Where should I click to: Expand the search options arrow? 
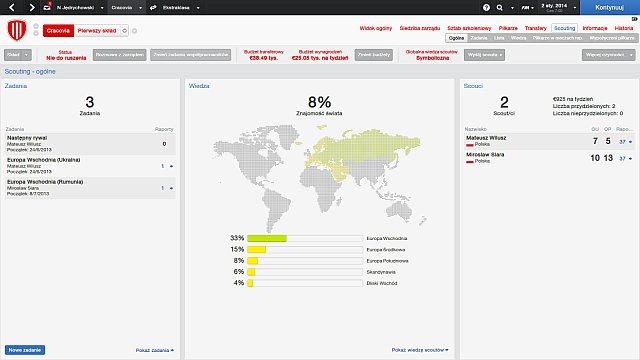(512, 8)
